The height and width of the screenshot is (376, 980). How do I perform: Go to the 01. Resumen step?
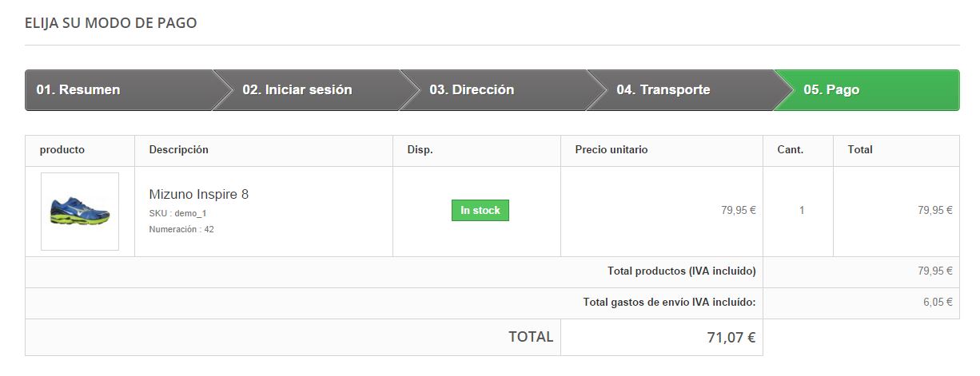(78, 90)
